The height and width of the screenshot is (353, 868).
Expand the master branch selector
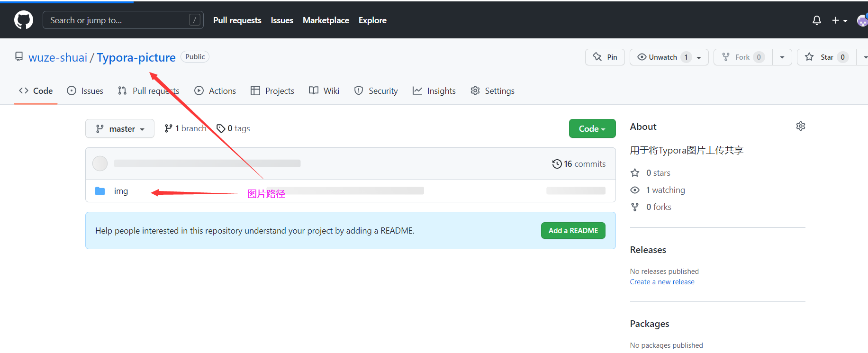point(120,128)
